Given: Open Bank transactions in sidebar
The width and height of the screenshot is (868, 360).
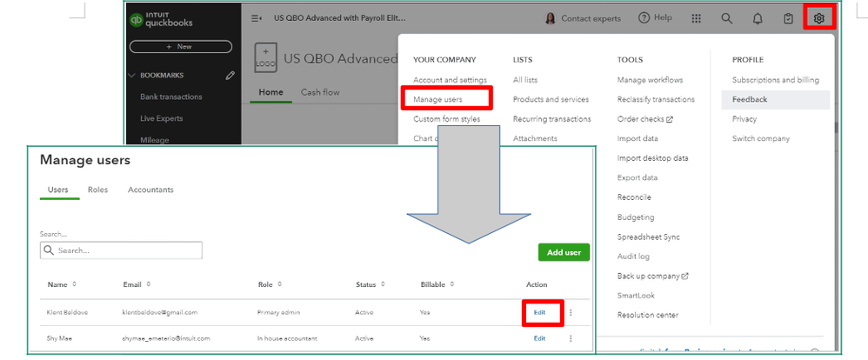Looking at the screenshot, I should click(171, 97).
